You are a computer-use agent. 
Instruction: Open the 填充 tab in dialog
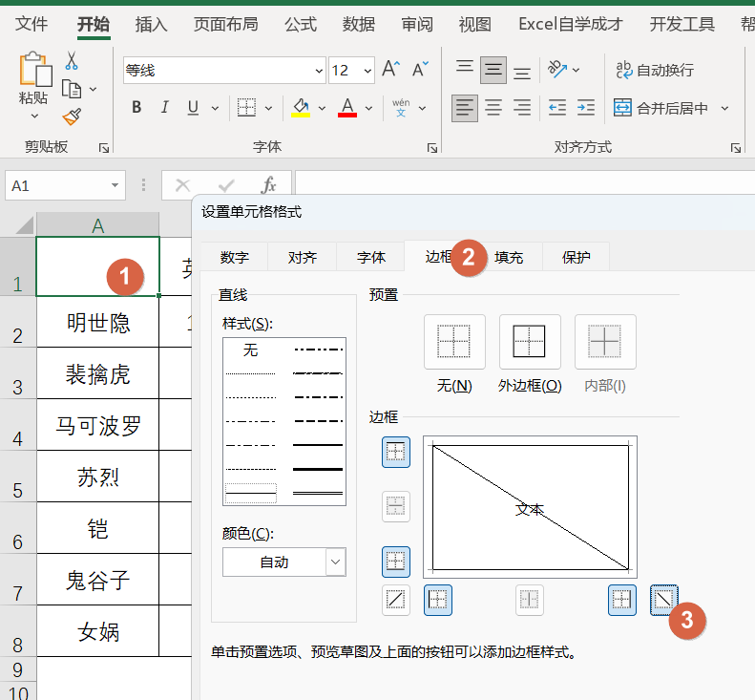(x=509, y=257)
